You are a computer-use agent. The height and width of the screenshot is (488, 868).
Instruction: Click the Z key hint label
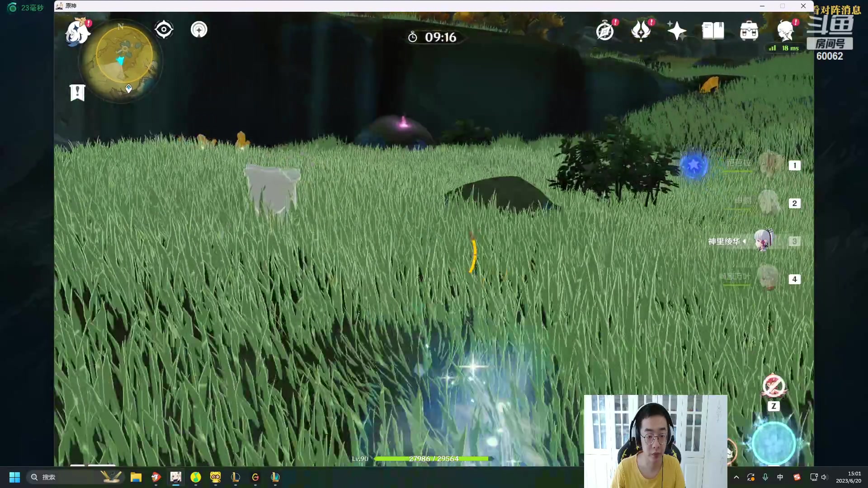click(x=774, y=406)
